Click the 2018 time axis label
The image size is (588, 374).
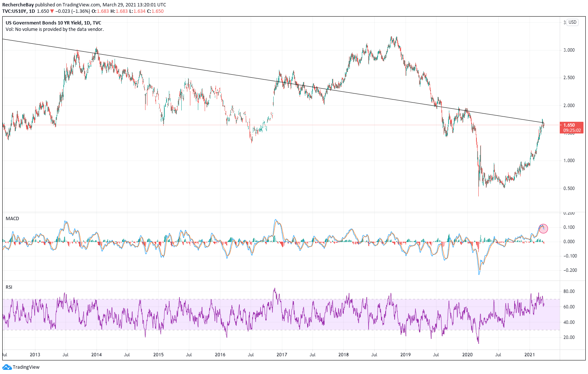(343, 355)
